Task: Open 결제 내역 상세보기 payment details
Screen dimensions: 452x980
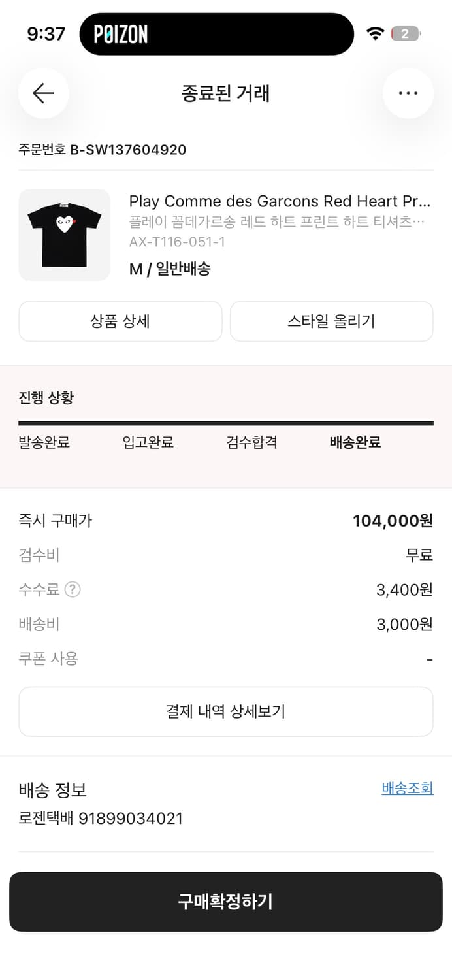Action: pos(226,711)
